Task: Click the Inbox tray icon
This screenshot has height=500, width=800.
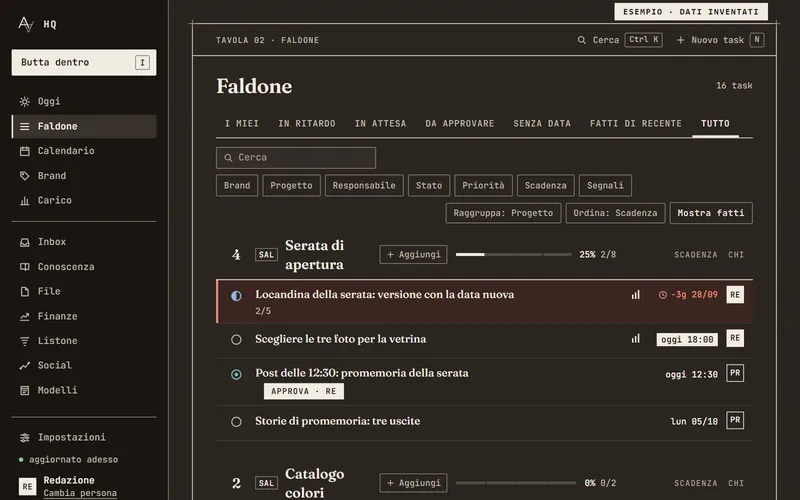Action: pyautogui.click(x=24, y=242)
